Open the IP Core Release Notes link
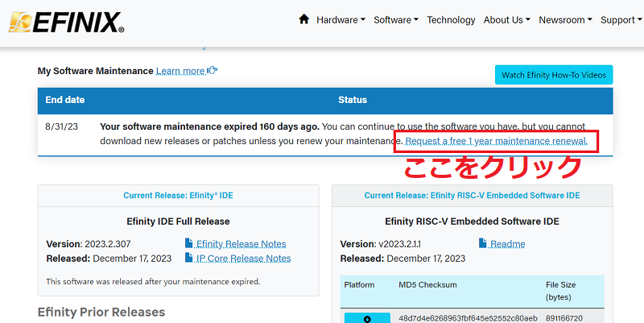The width and height of the screenshot is (644, 323). click(x=243, y=259)
